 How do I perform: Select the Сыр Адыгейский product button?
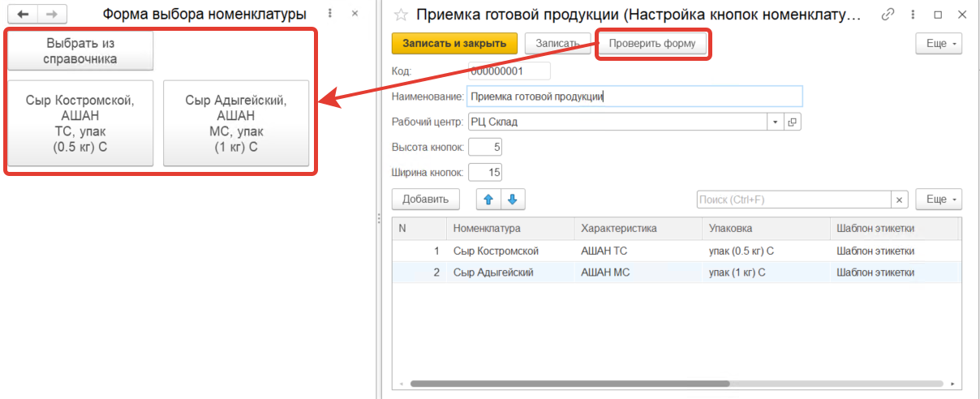point(236,123)
